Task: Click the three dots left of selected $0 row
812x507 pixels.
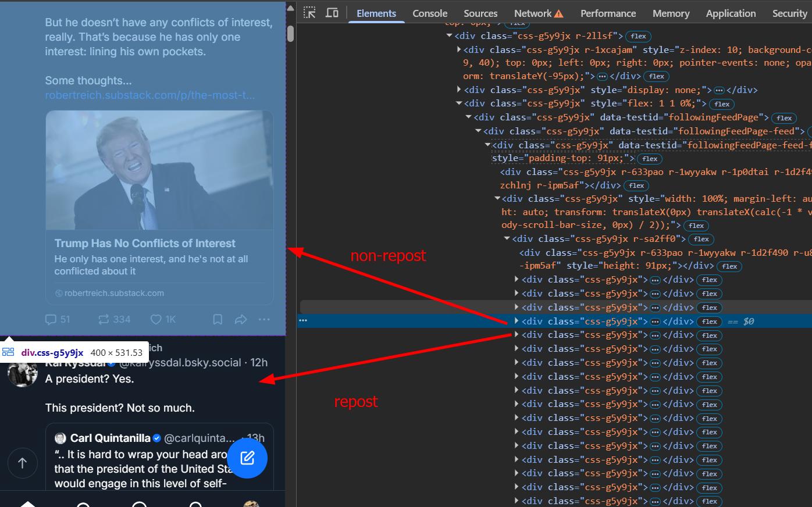Action: click(303, 321)
